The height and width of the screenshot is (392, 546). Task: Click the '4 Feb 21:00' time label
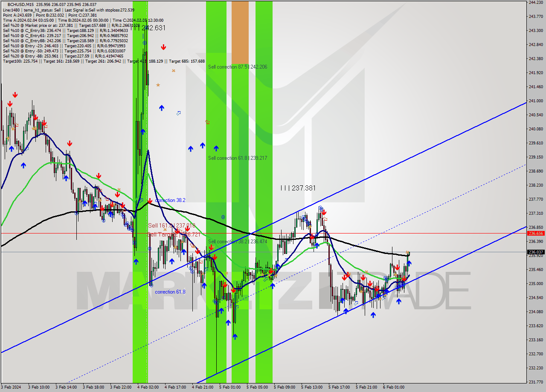point(203,387)
